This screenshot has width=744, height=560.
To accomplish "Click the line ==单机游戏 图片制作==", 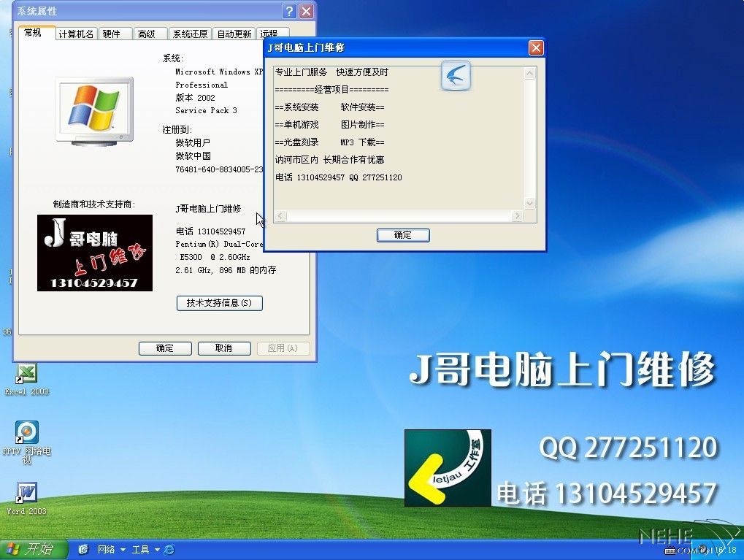I will click(x=330, y=125).
